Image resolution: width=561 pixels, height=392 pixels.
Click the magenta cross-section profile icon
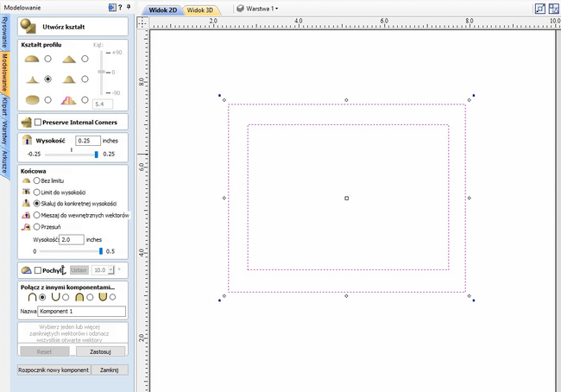(x=68, y=100)
